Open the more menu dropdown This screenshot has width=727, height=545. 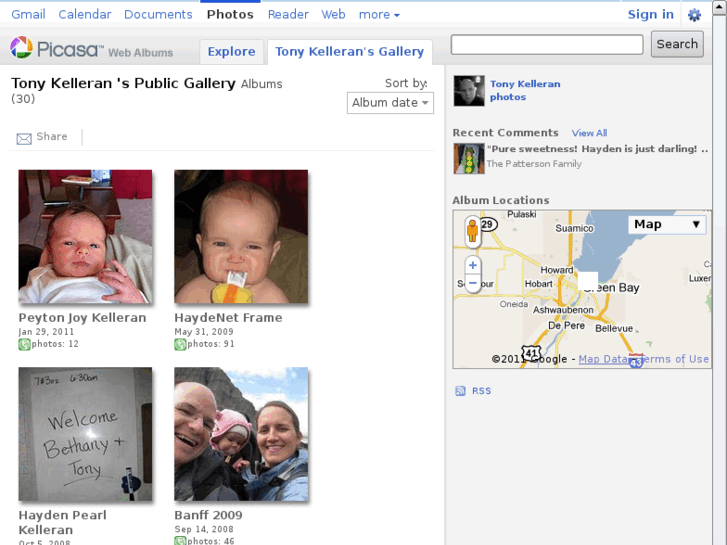pos(379,15)
